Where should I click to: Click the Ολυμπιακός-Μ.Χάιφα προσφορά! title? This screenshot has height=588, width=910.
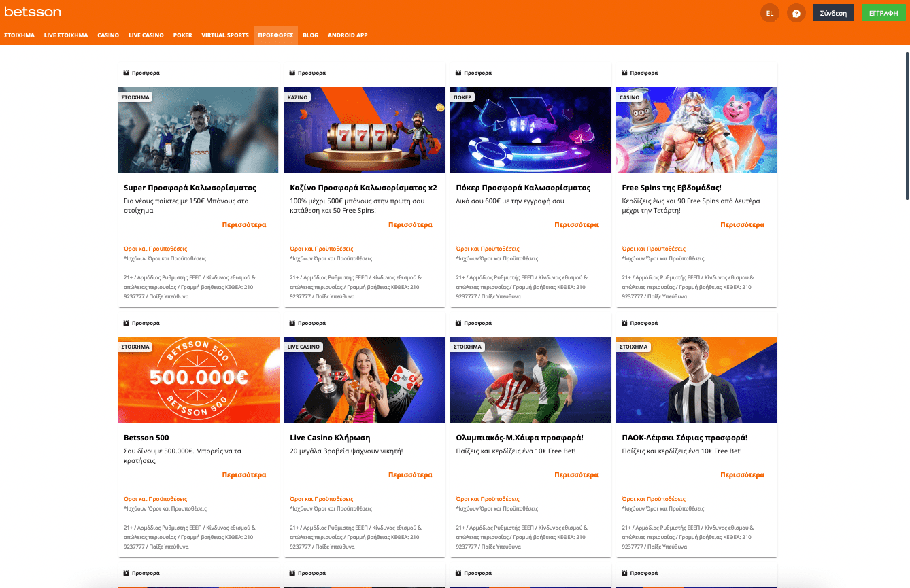pos(520,438)
